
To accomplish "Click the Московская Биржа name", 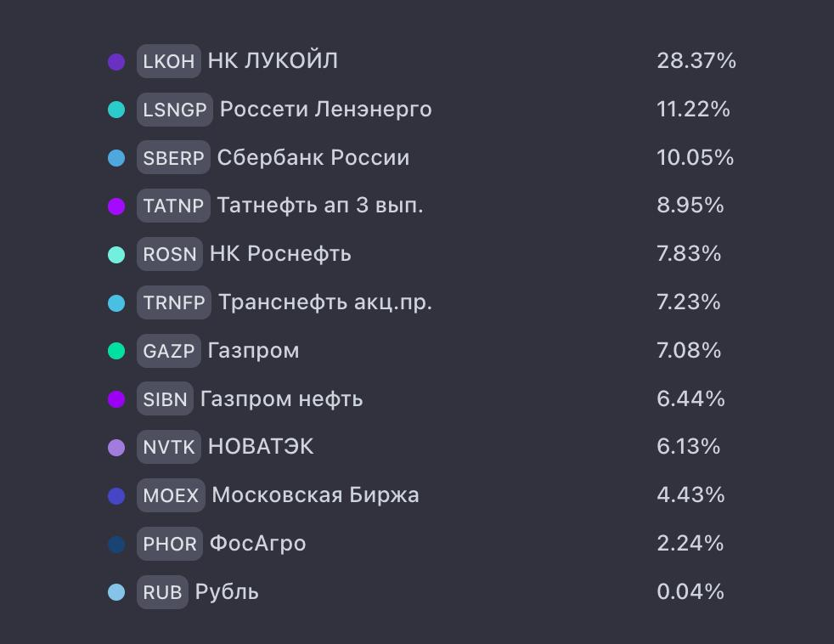I will coord(315,495).
